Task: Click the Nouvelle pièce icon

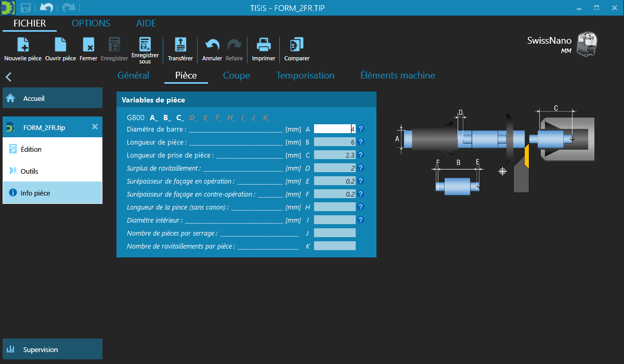Action: [23, 45]
